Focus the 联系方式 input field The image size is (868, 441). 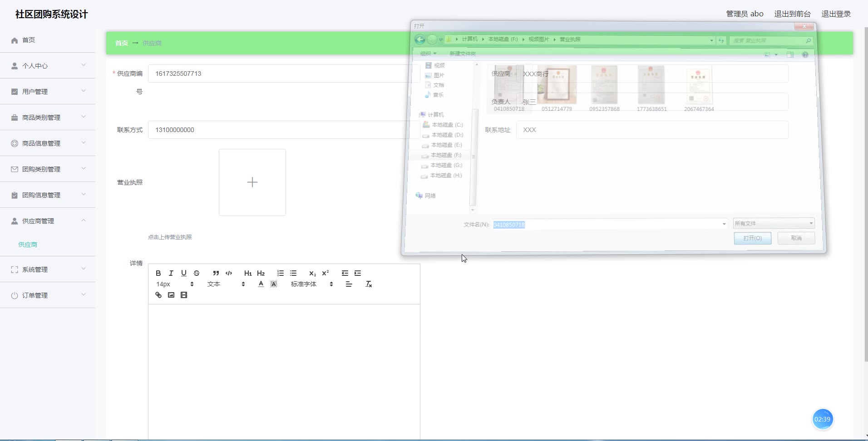coord(284,130)
